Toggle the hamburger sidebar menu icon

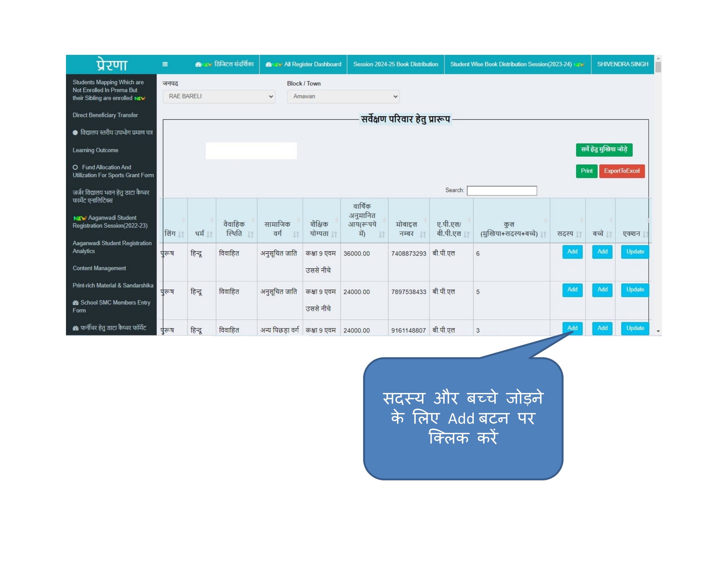click(165, 64)
